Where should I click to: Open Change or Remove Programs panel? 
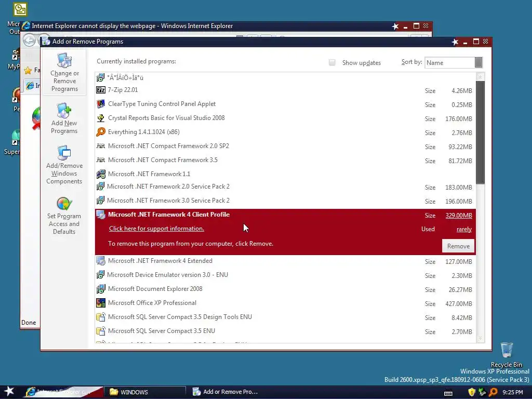(64, 72)
